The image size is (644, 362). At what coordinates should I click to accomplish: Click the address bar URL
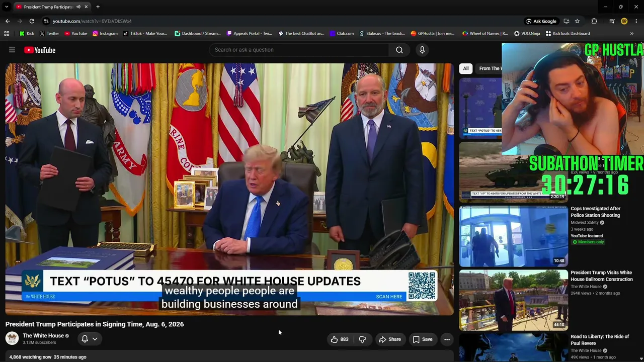click(x=92, y=21)
